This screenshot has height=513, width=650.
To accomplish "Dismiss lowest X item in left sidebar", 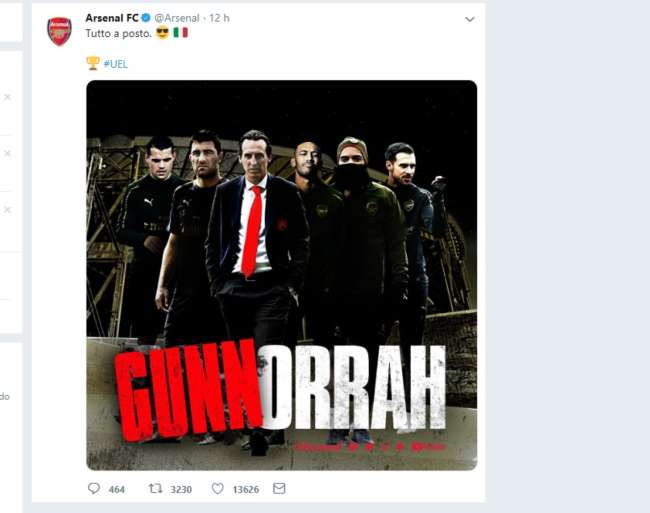I will pos(7,210).
